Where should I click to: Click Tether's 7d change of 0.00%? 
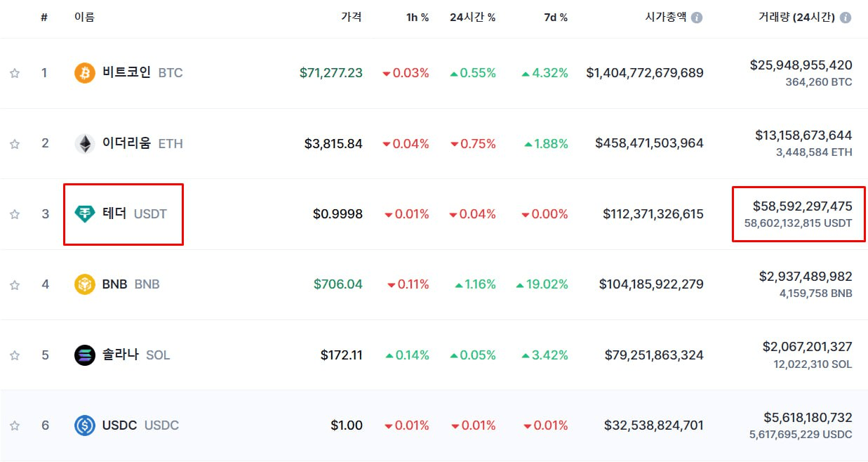point(545,214)
